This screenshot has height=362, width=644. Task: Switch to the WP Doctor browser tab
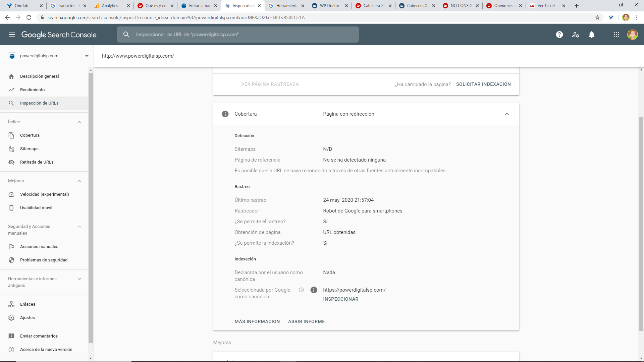tap(329, 6)
